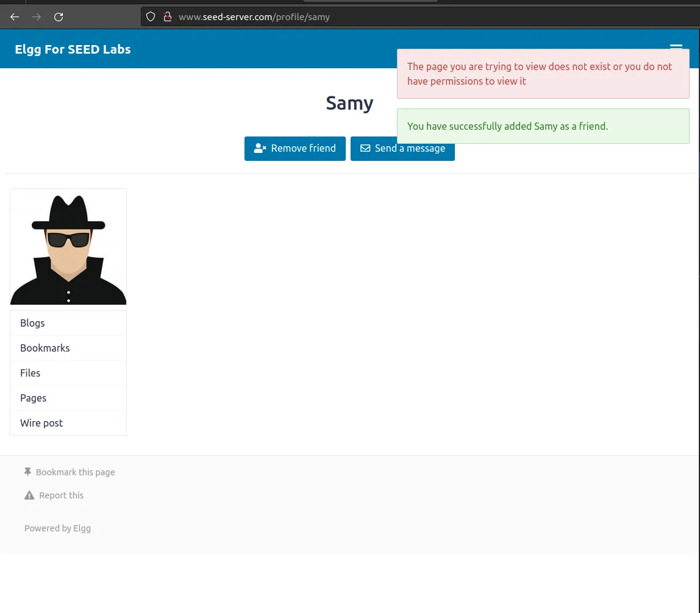Select Pages in profile sidebar
The image size is (700, 613).
point(33,398)
